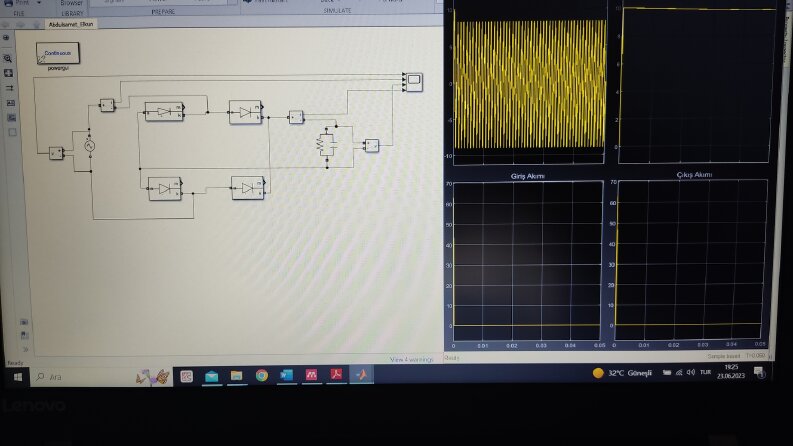Go back with the navigation arrow
Image resolution: width=793 pixels, height=446 pixels.
click(6, 24)
